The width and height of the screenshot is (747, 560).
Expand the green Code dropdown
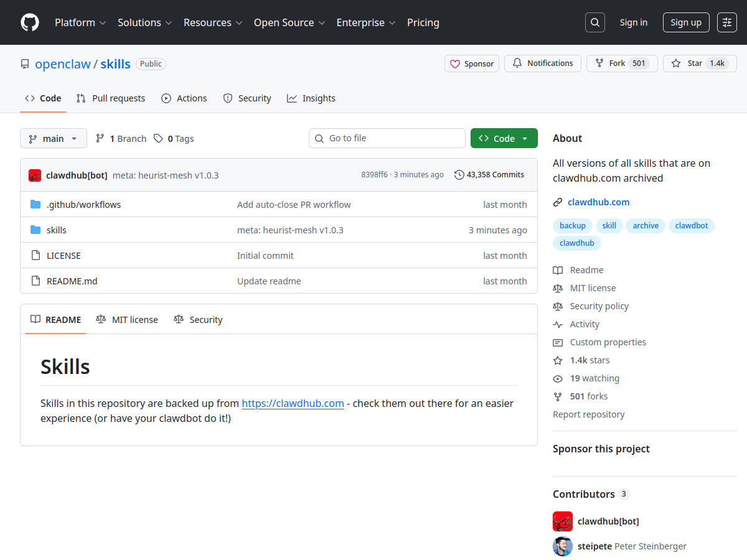[x=504, y=139]
